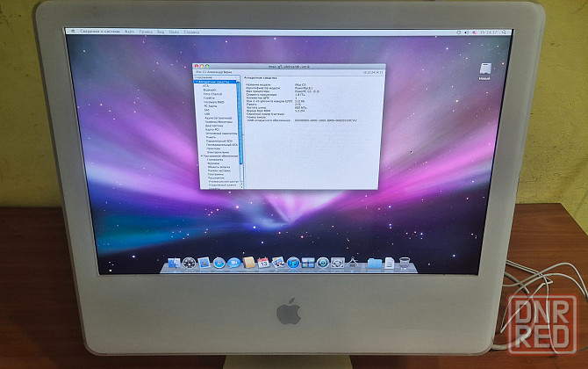Collapse the Программное обеспечение tree section
The image size is (588, 369).
pyautogui.click(x=202, y=156)
